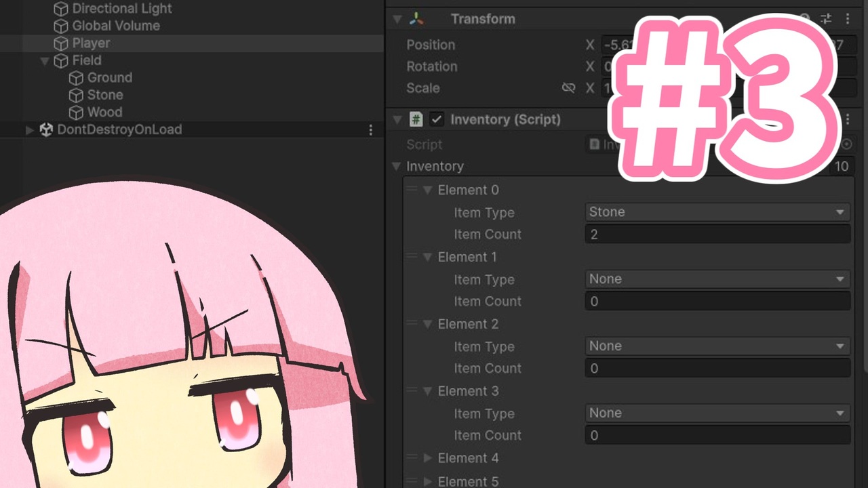The width and height of the screenshot is (868, 488).
Task: Expand the DontDestroyOnLoad scene
Action: 29,130
